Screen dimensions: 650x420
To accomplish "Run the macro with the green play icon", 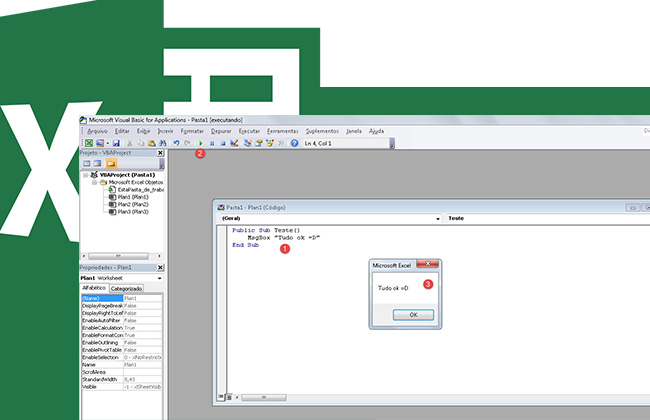I will pos(201,143).
